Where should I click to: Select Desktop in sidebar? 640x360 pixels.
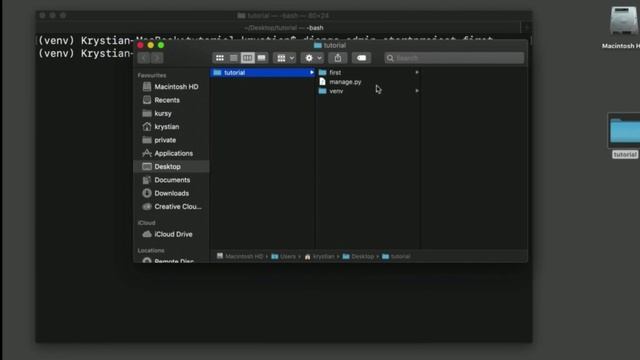coord(171,167)
